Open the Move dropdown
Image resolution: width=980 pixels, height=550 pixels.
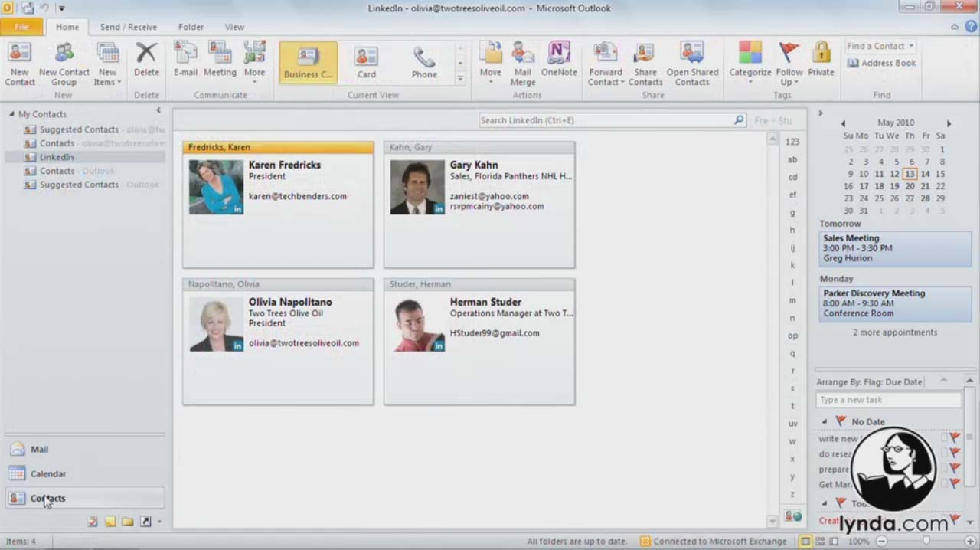[491, 63]
